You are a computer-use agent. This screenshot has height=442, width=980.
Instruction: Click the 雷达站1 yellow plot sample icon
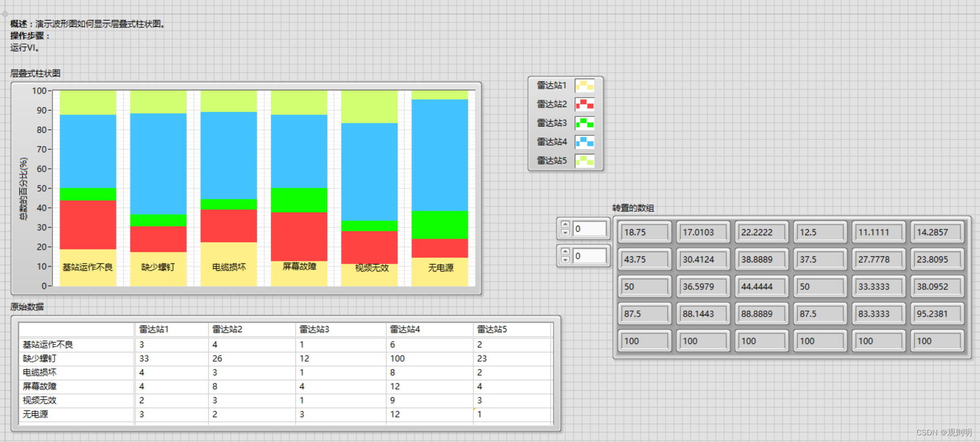click(x=585, y=85)
